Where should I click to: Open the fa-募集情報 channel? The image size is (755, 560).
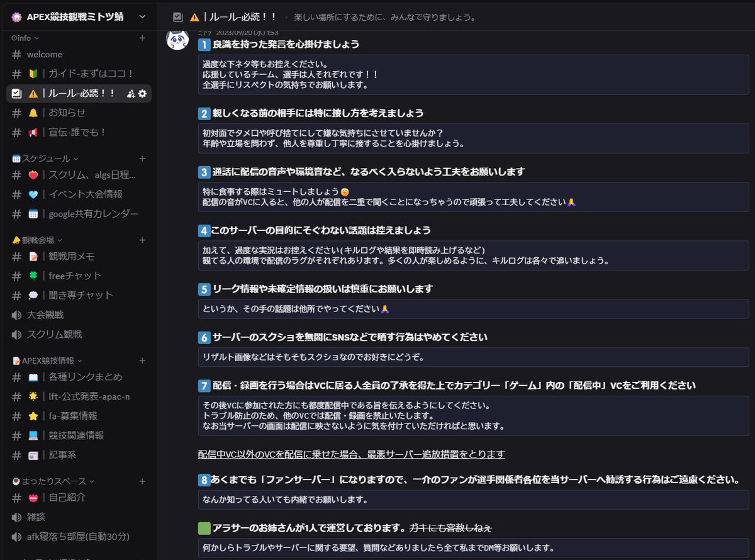click(x=79, y=416)
